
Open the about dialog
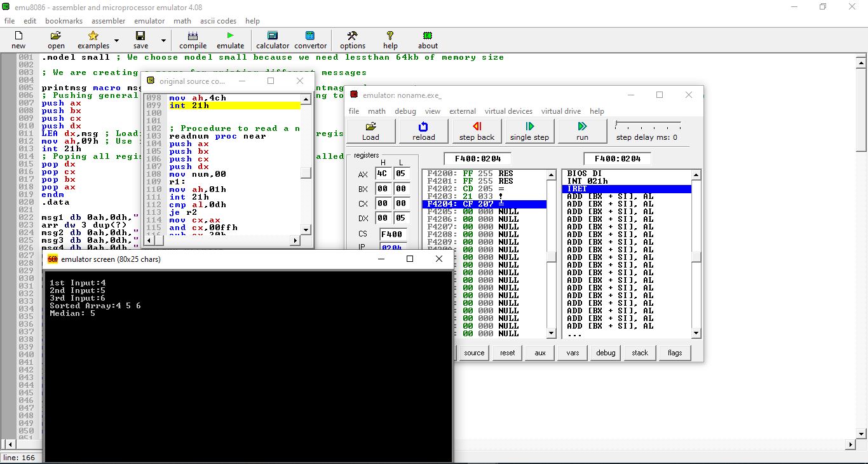[x=427, y=39]
